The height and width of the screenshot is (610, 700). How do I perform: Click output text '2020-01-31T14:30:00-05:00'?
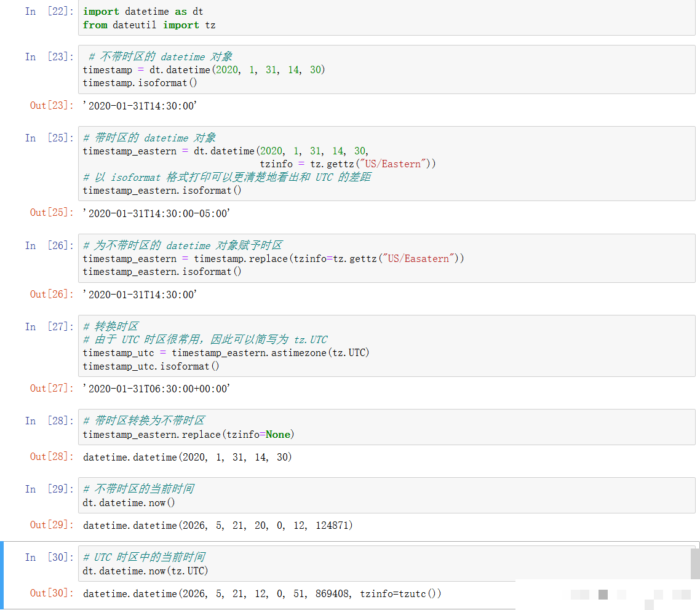(x=156, y=214)
